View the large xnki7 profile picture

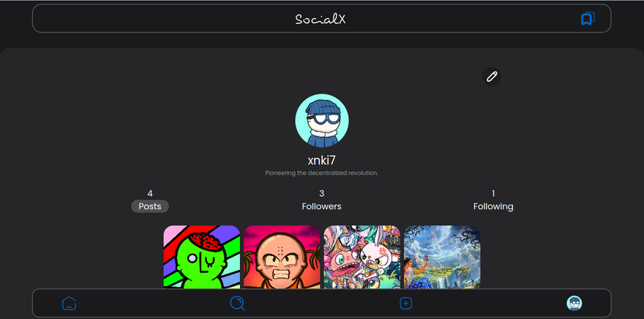click(322, 120)
